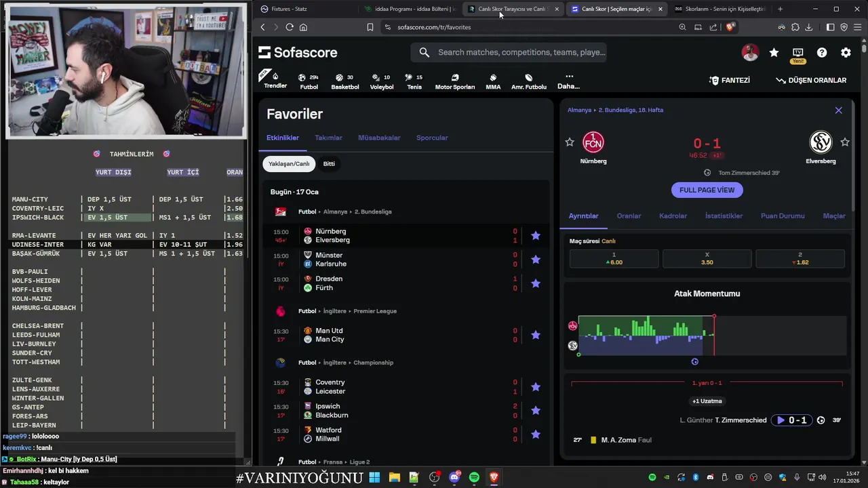Expand the Daha... more sports menu
This screenshot has height=488, width=868.
(568, 81)
